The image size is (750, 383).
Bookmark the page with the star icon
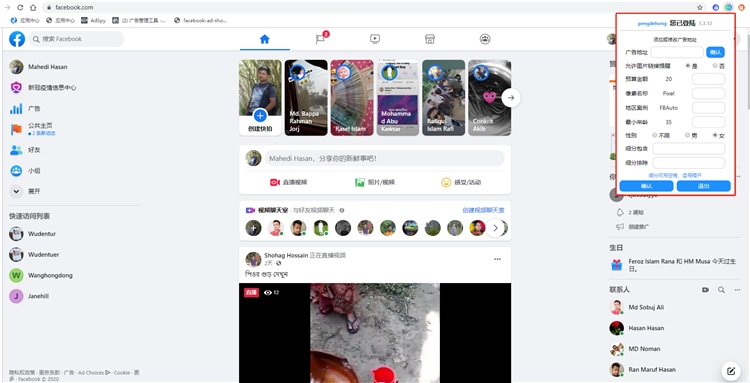700,7
